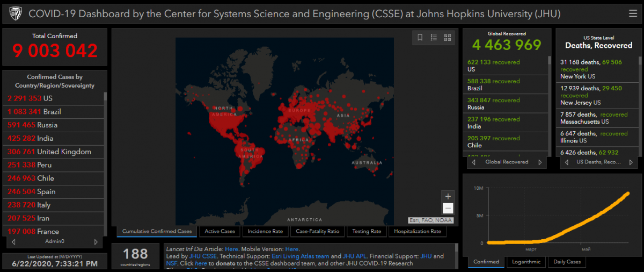Show next Global Recovered panel
Image resolution: width=644 pixels, height=272 pixels.
[x=540, y=162]
